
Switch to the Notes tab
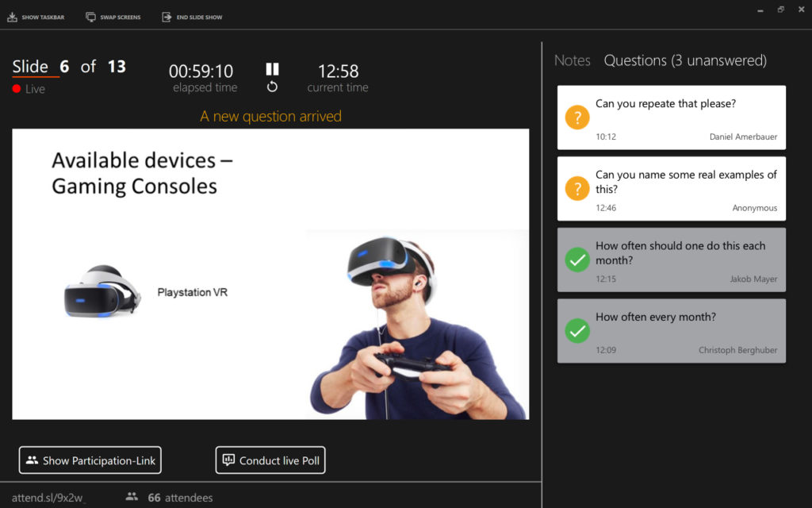coord(573,60)
